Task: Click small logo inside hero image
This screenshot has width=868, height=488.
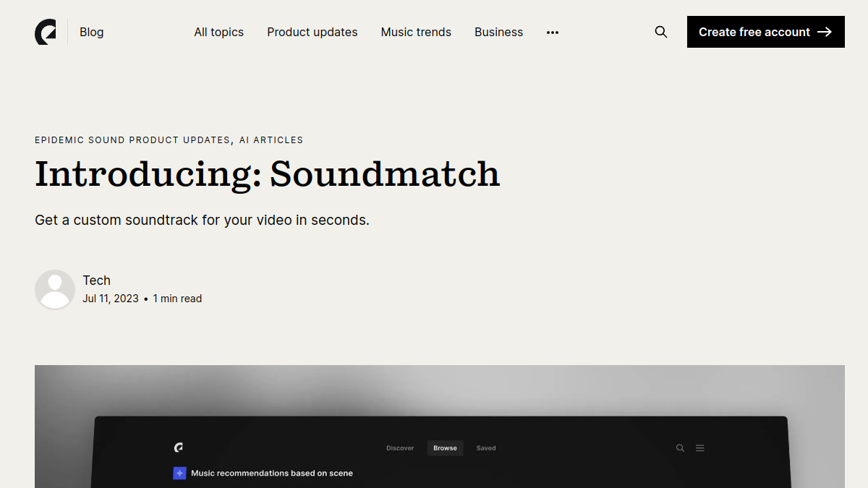Action: point(179,448)
